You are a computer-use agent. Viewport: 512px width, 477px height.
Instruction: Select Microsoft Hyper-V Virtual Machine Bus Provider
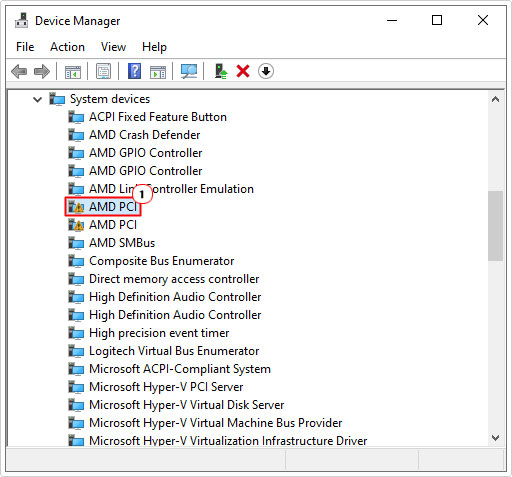click(x=216, y=423)
